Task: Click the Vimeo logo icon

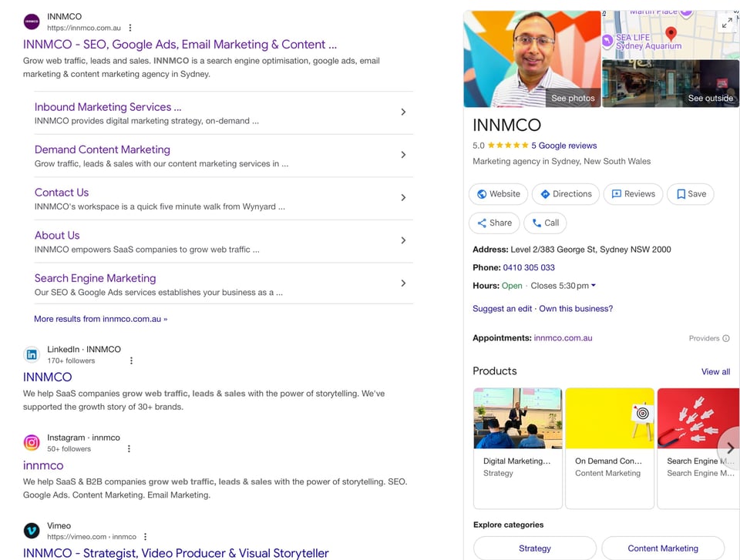Action: pos(32,531)
